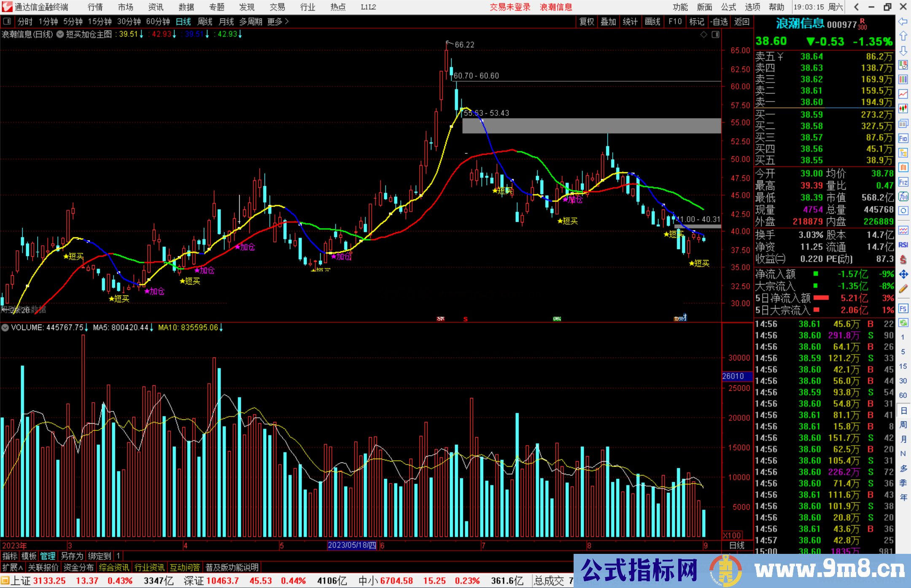Click the F10 sidebar icon
Screen dimensions: 911x588
click(903, 138)
